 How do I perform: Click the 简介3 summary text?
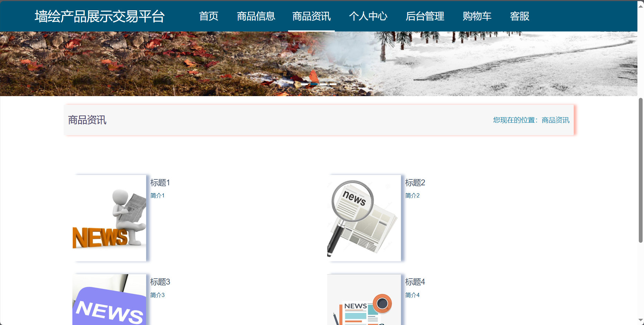coord(157,295)
